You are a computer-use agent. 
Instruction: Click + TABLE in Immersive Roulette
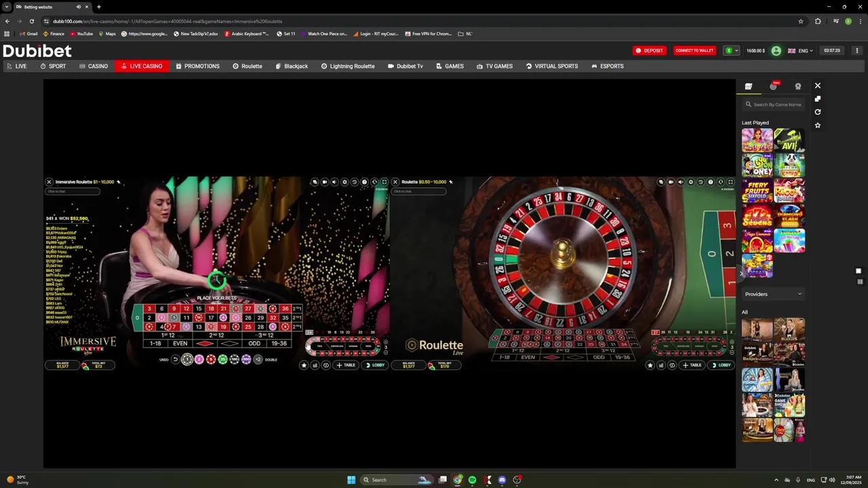[346, 365]
